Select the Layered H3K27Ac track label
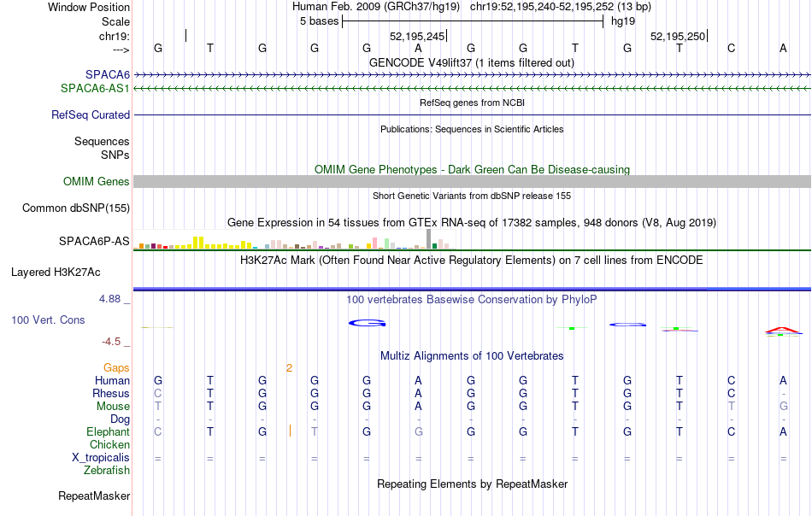 [x=56, y=273]
